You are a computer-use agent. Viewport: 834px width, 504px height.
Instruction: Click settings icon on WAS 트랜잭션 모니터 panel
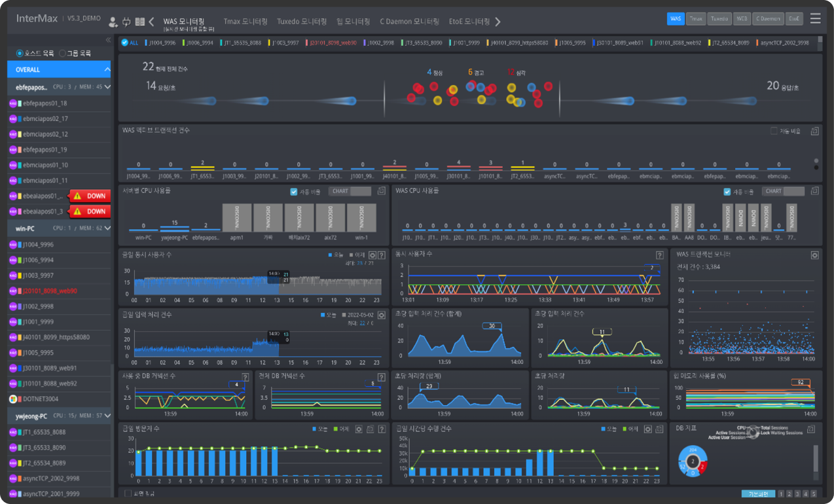click(x=814, y=255)
